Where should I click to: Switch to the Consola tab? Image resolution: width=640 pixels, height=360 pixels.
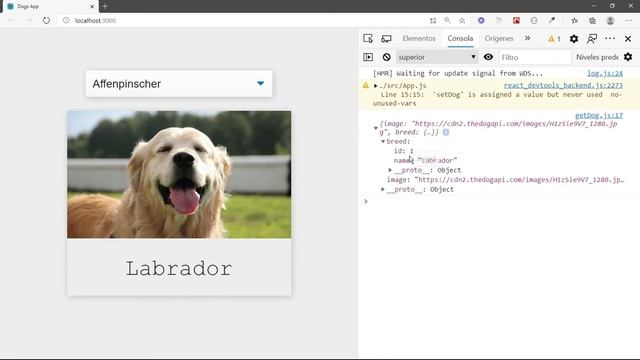460,38
